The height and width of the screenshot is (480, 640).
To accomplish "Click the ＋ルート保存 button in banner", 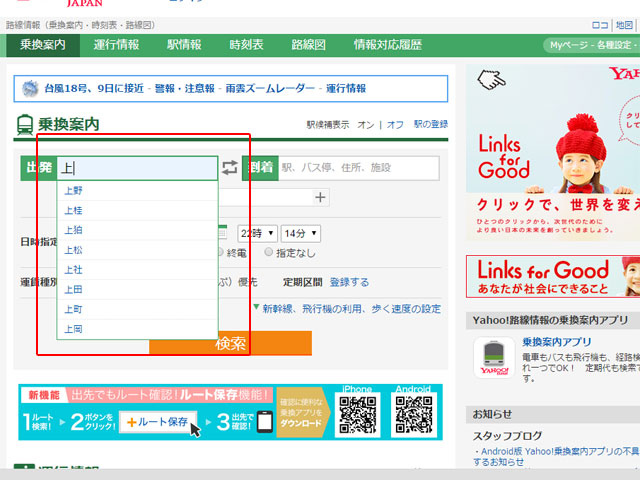I will point(158,422).
